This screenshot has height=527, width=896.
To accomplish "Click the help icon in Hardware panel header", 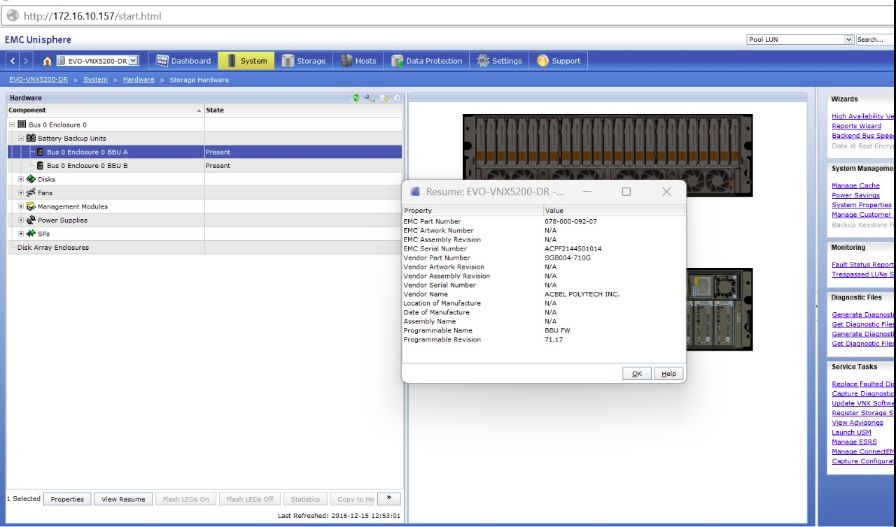I will (x=397, y=98).
